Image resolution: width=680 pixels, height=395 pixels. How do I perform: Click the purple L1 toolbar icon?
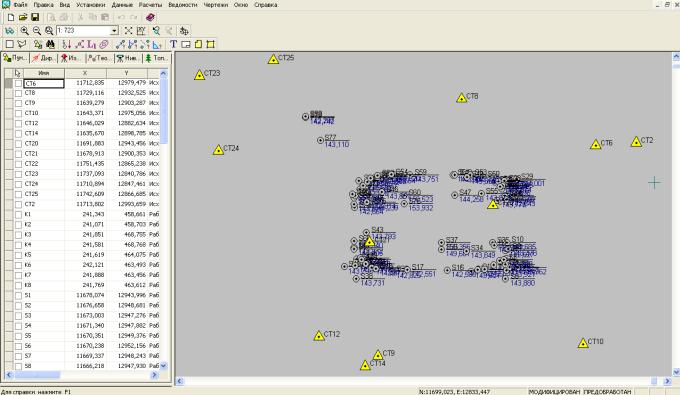click(x=92, y=44)
